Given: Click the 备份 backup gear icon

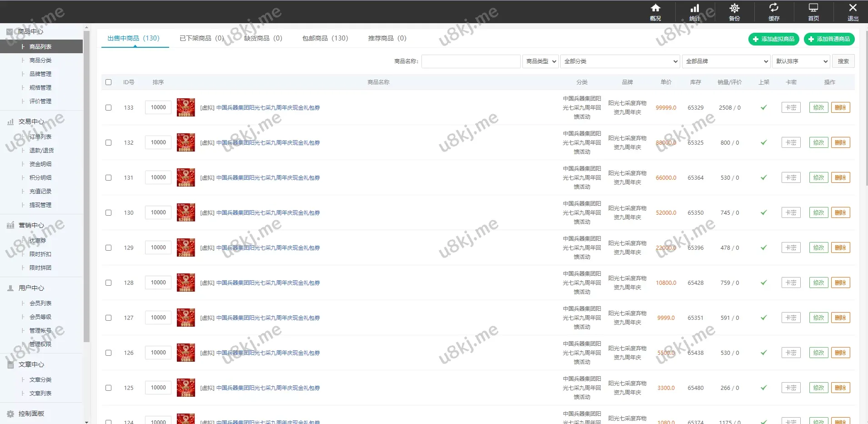Looking at the screenshot, I should coord(734,8).
